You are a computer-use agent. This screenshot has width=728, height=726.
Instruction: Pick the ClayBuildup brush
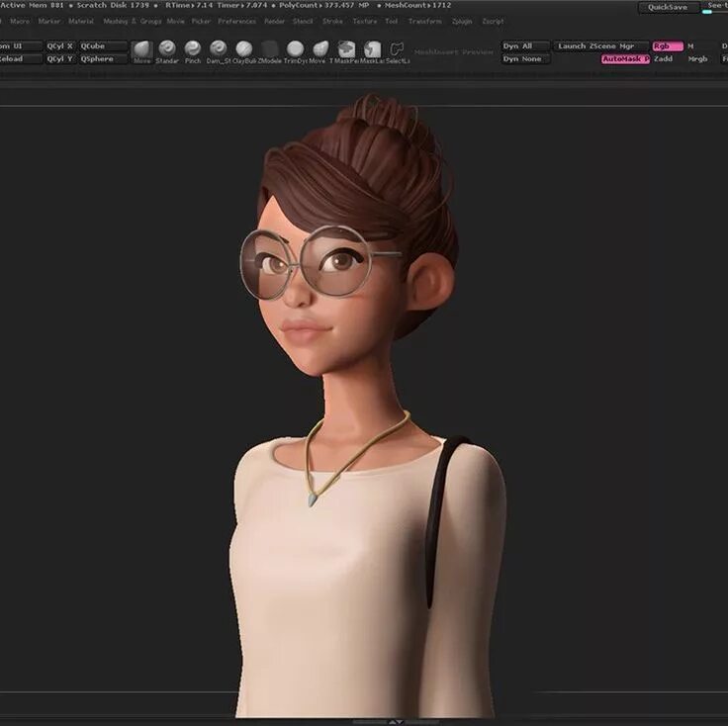coord(243,49)
